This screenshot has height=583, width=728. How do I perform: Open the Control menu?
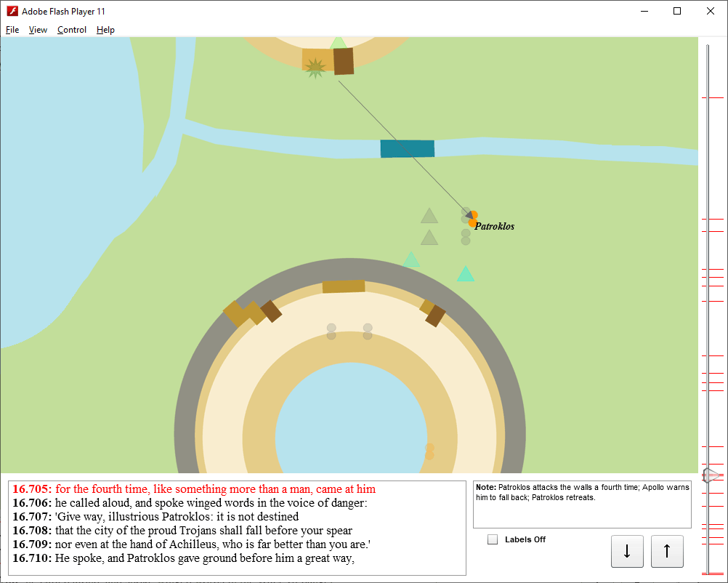(x=72, y=30)
